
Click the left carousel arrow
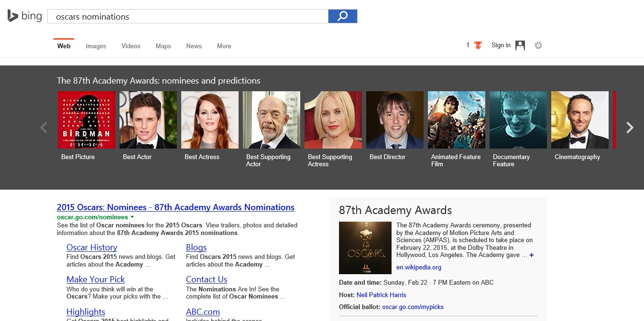43,128
